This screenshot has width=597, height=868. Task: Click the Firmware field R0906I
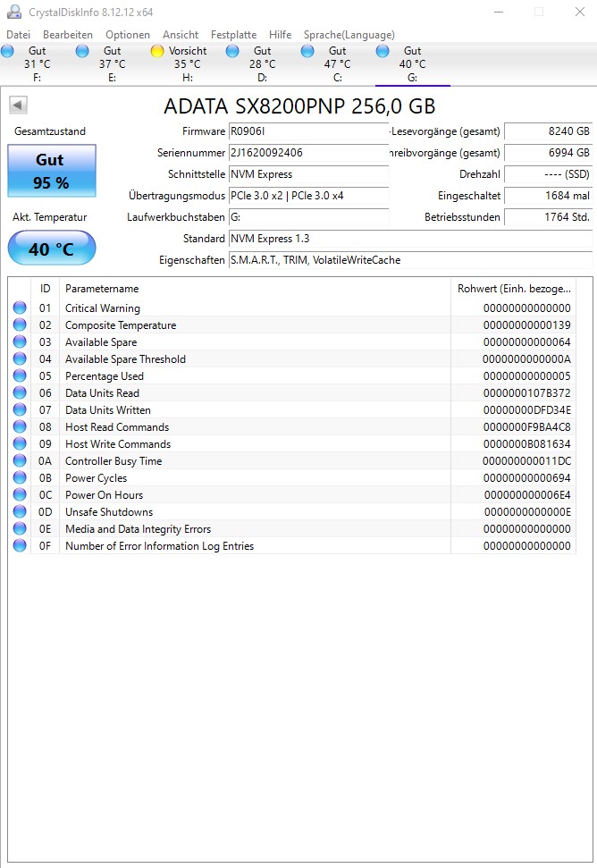tap(308, 131)
